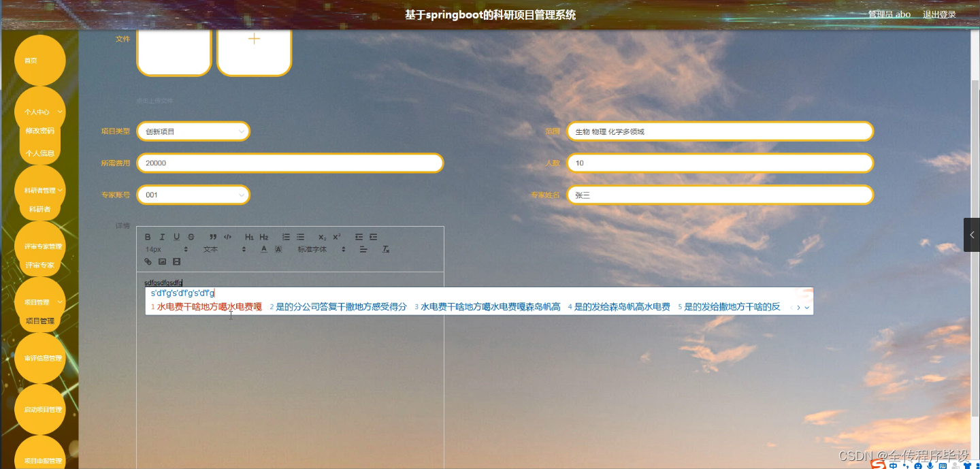Click the plus tile to upload a file
The image size is (980, 469).
point(254,49)
